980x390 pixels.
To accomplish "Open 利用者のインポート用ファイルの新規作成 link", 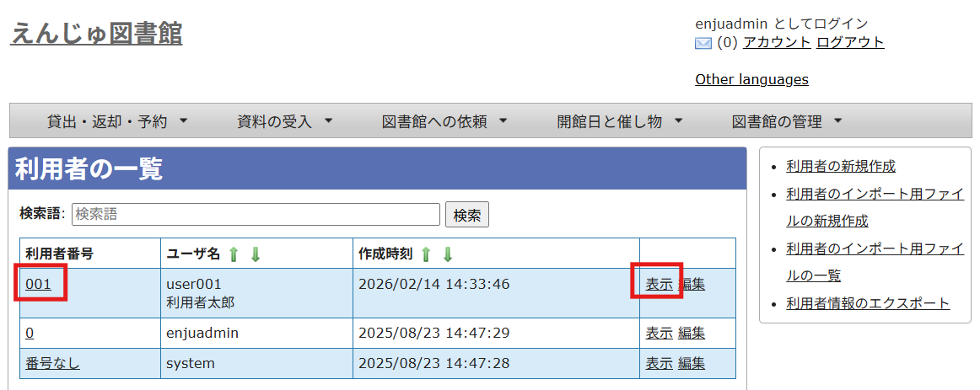I will pyautogui.click(x=875, y=207).
